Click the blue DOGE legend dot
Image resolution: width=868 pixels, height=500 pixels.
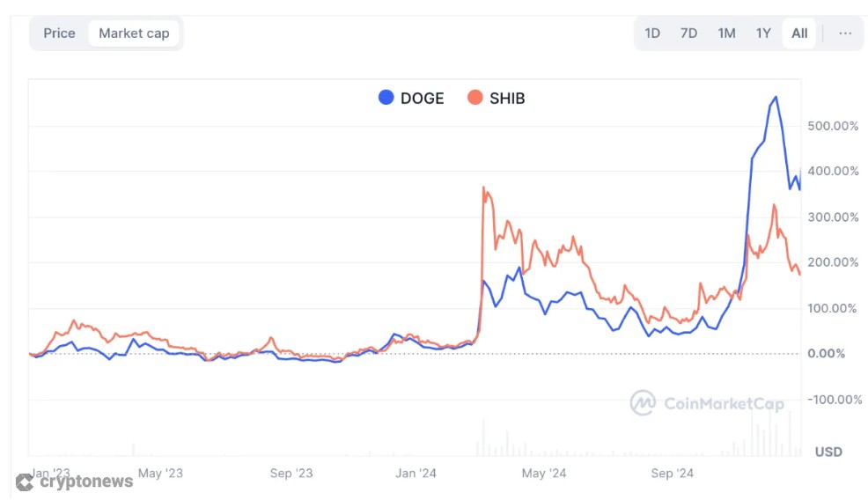pyautogui.click(x=386, y=98)
